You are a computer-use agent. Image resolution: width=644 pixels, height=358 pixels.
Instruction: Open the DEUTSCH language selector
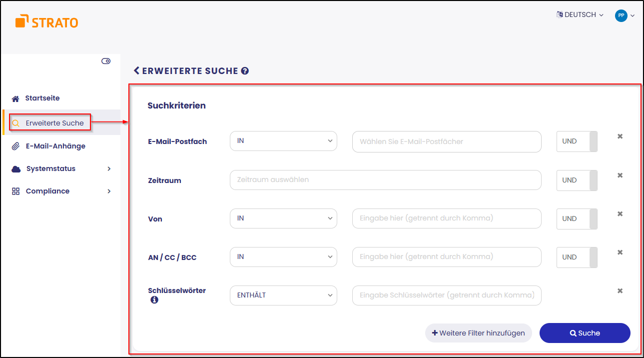[x=580, y=15]
